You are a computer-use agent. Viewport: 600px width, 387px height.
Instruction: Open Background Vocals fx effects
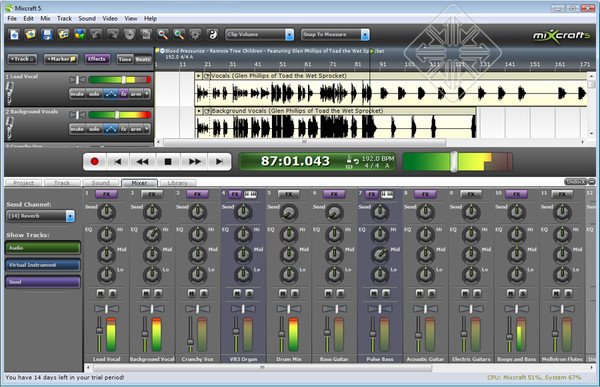tap(123, 129)
